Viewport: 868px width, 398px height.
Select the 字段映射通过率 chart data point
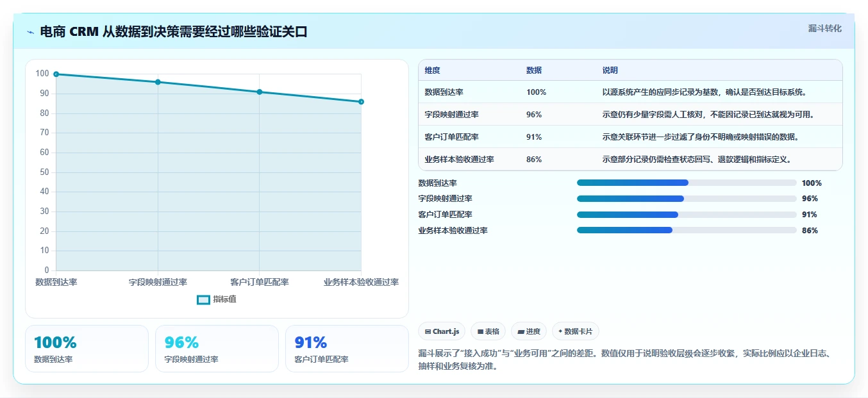158,82
